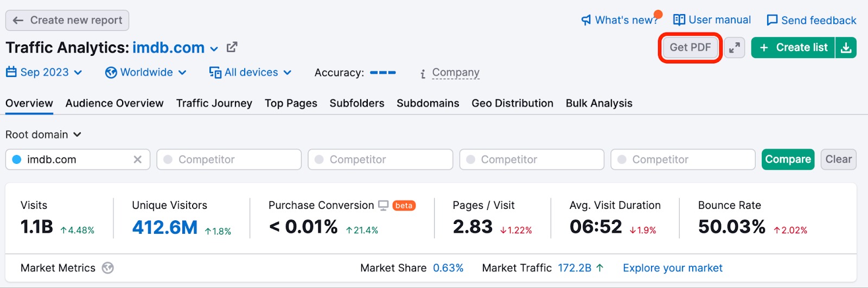Click the calendar icon next to Sep 2023
This screenshot has width=868, height=288.
tap(11, 72)
